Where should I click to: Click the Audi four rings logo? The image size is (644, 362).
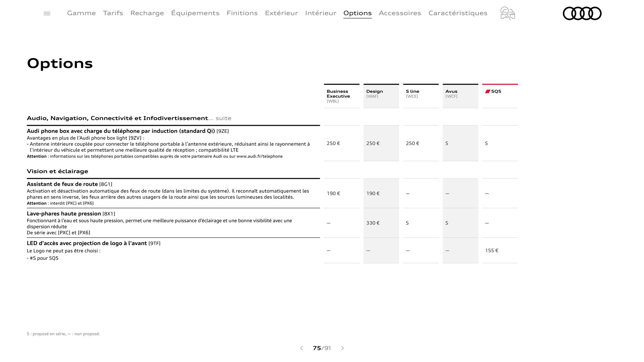[582, 13]
